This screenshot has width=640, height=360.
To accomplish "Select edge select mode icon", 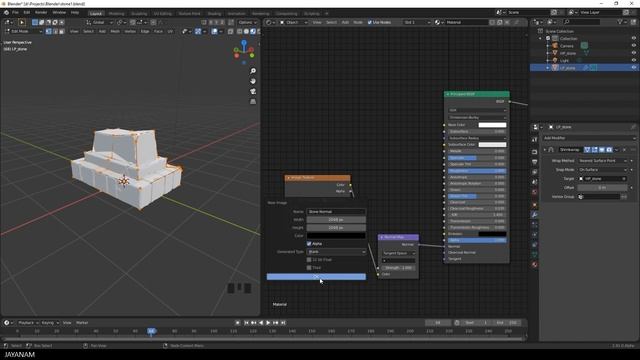I will coord(55,31).
